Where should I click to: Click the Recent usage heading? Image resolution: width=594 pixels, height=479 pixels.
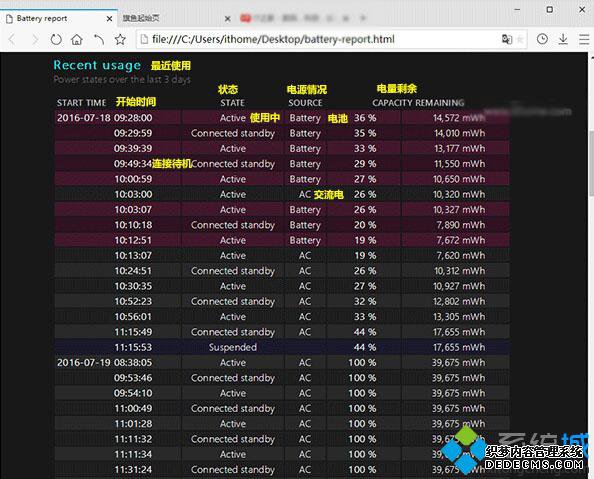(97, 65)
